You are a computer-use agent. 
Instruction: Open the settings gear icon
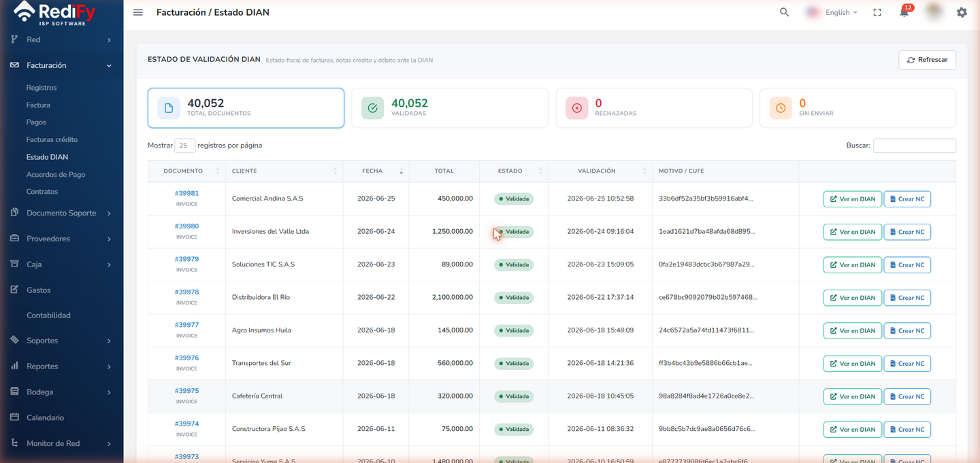962,12
